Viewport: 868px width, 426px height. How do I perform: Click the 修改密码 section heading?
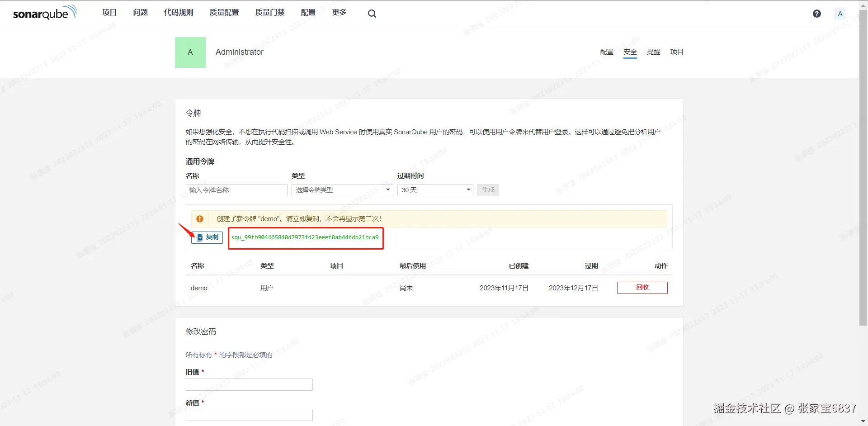201,331
